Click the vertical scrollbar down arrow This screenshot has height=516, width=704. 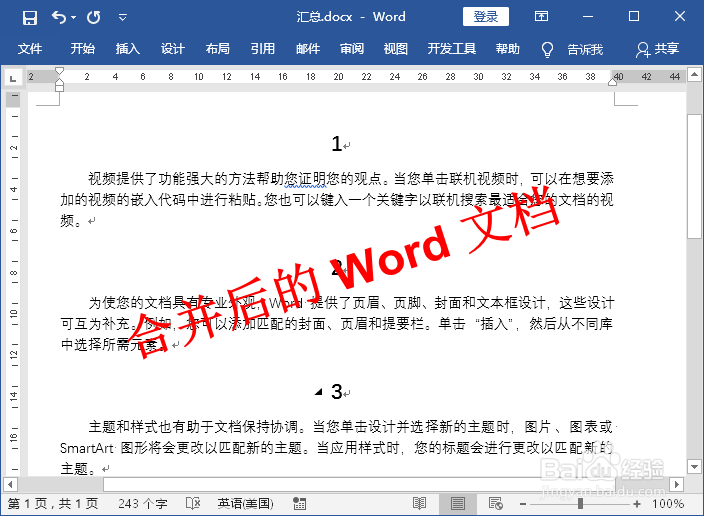point(695,467)
